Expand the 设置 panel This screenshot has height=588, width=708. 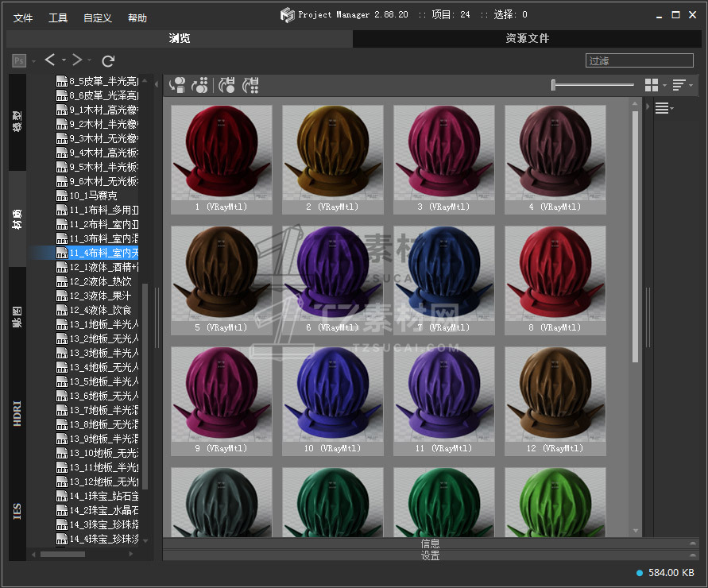point(430,555)
